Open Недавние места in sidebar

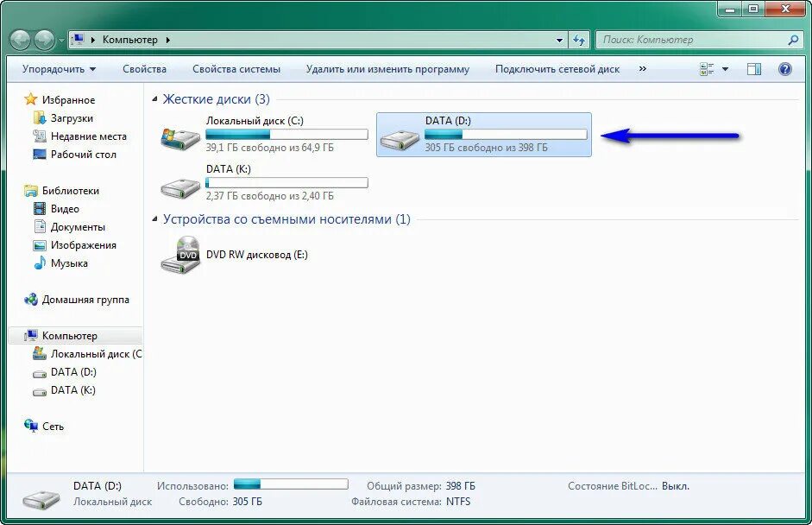click(89, 136)
